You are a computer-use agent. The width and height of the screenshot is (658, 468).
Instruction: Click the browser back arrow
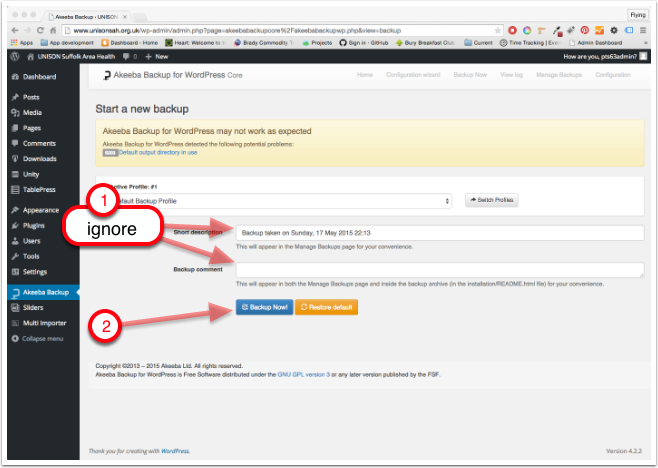15,30
